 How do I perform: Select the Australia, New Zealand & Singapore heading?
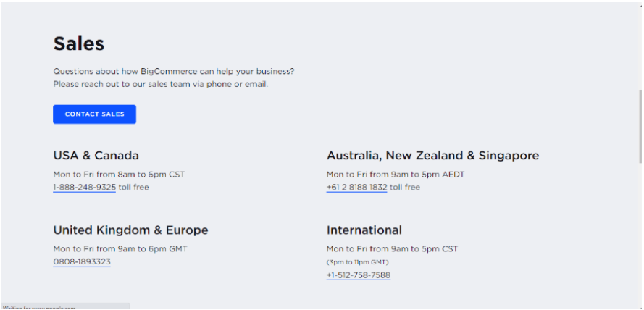[432, 156]
